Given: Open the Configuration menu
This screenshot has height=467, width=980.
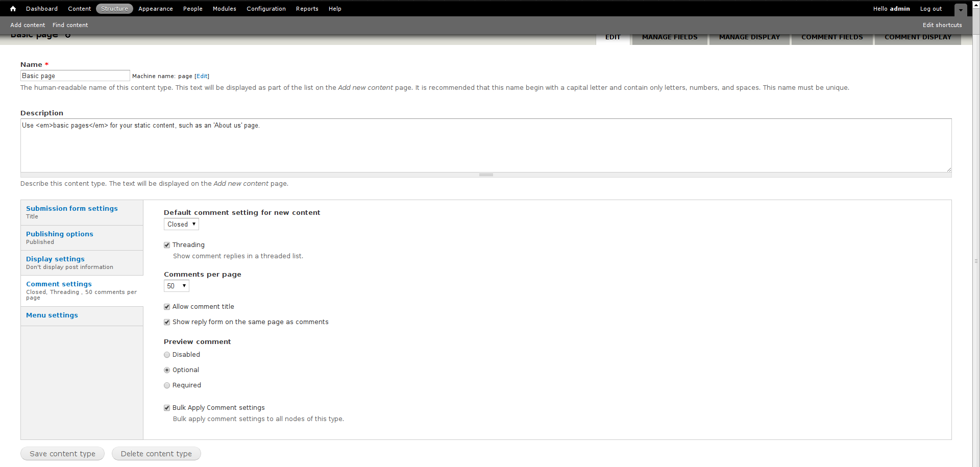Looking at the screenshot, I should [266, 9].
